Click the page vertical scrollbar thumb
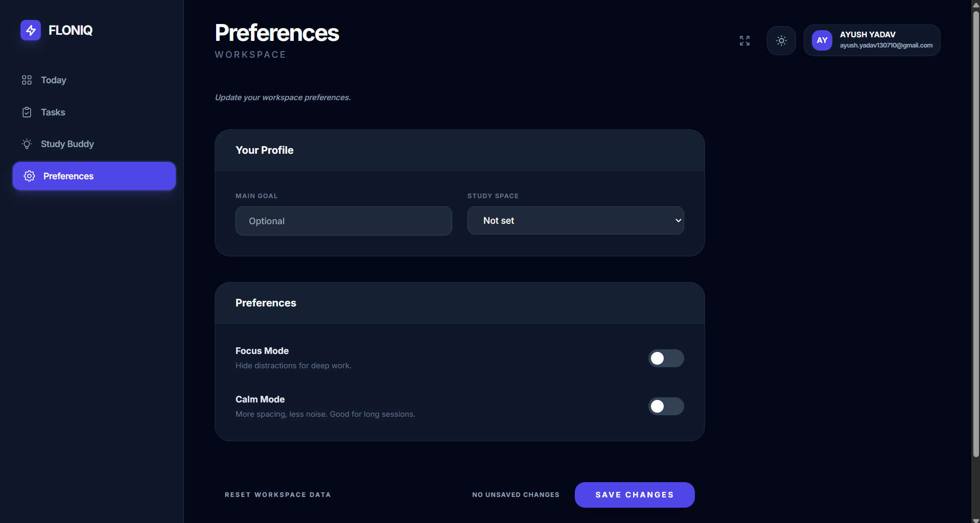The height and width of the screenshot is (523, 980). 976,232
